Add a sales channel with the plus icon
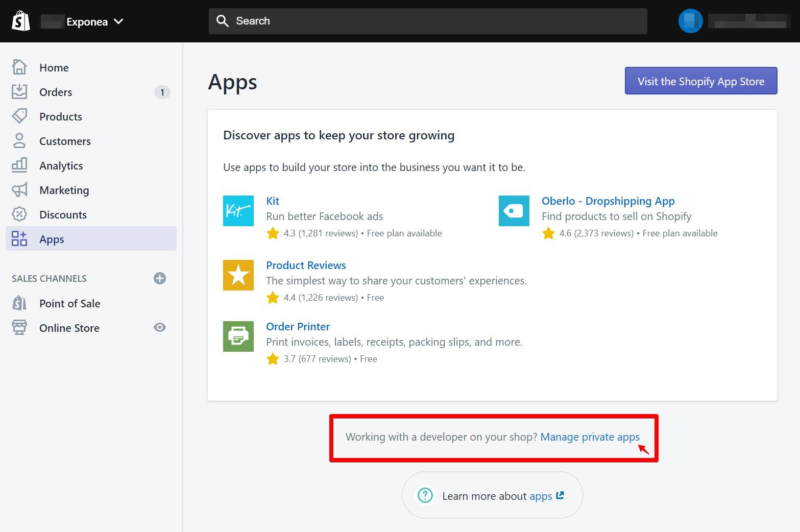The width and height of the screenshot is (800, 532). [x=160, y=278]
